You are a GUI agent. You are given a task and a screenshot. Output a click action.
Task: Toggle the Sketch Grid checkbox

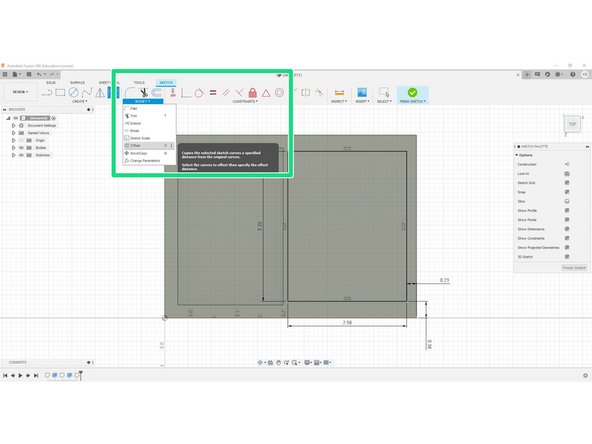point(567,183)
